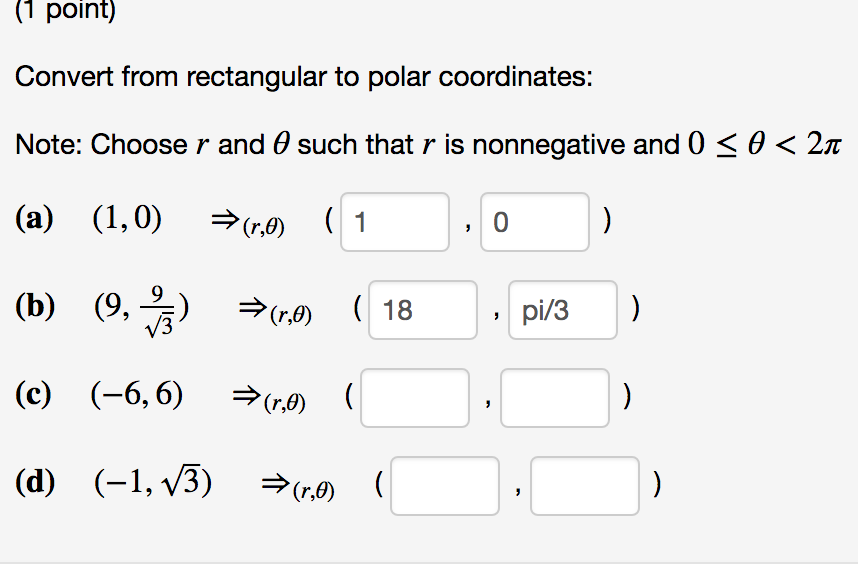
Task: Click the empty r answer box for part (d)
Action: 444,485
